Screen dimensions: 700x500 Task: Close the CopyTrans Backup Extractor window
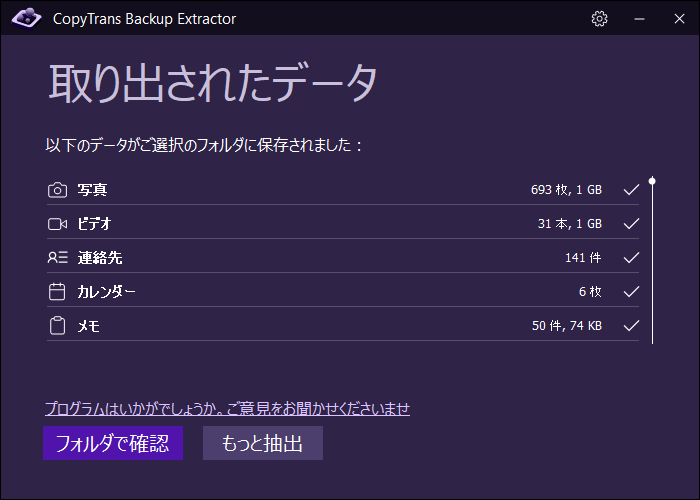click(x=677, y=18)
